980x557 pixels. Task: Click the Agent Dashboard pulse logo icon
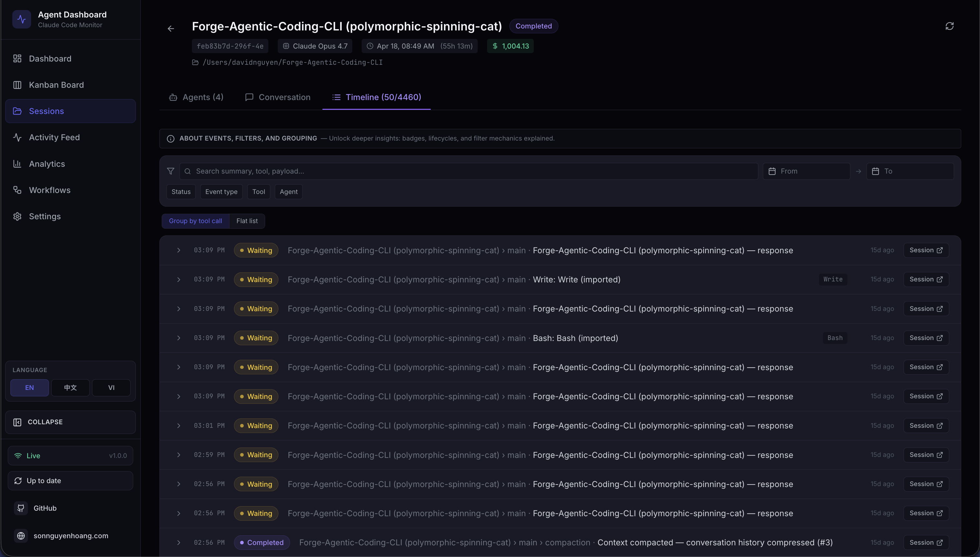click(21, 19)
